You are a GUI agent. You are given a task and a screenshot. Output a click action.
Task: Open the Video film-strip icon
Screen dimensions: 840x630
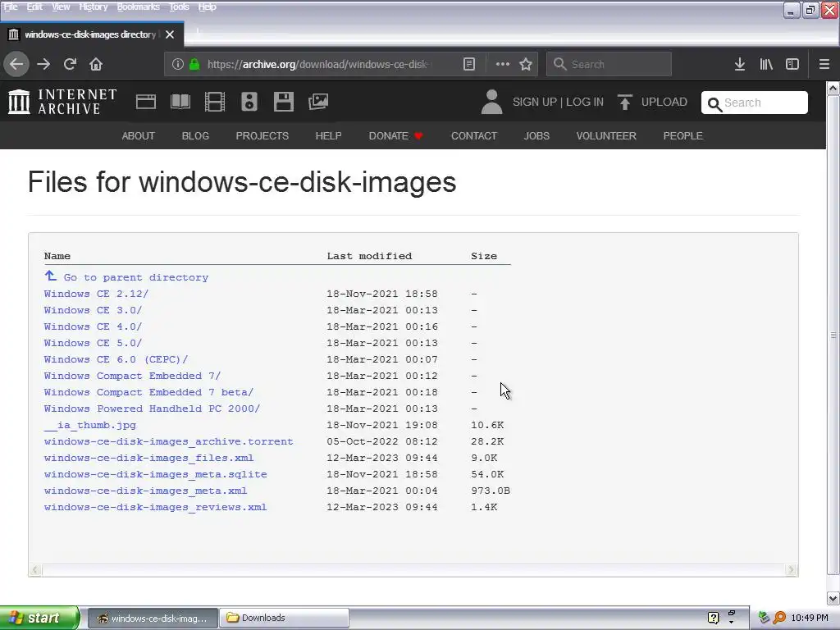point(215,102)
